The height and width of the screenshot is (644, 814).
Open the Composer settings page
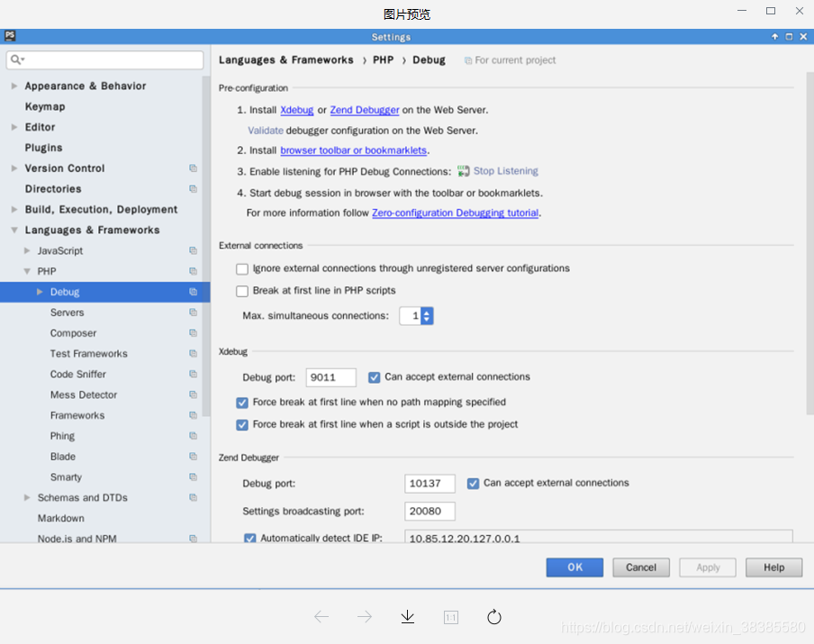73,333
